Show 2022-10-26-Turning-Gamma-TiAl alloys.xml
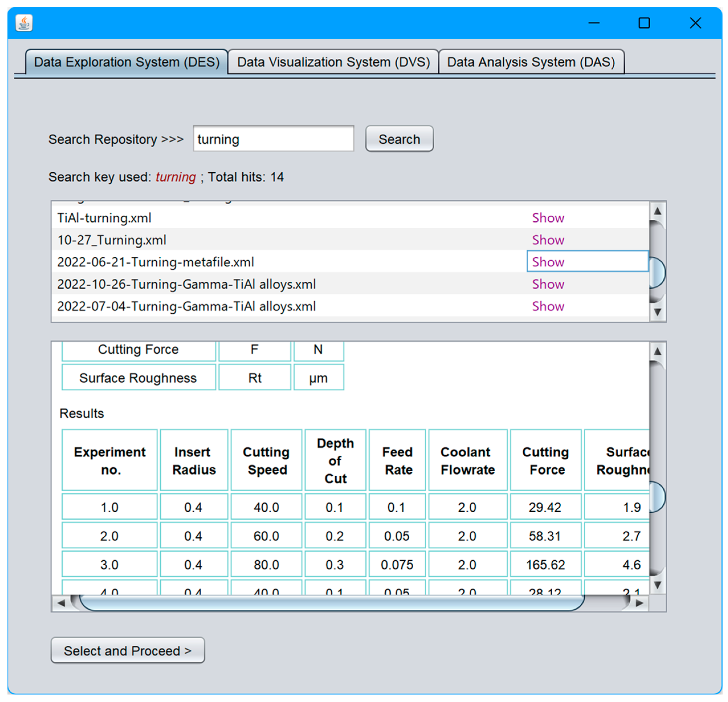 548,284
